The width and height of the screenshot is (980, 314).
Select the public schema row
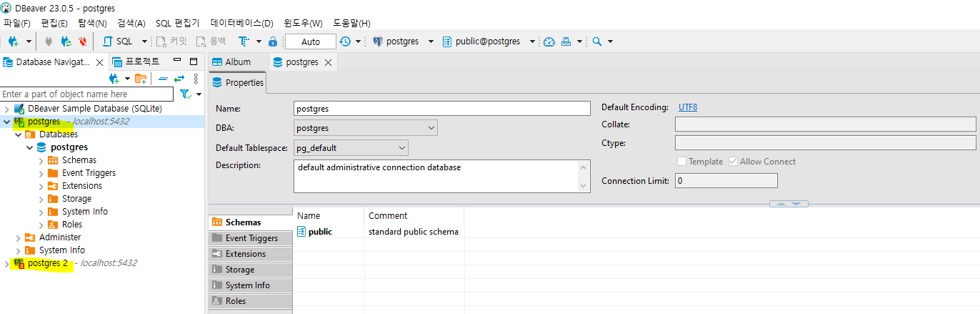(379, 232)
